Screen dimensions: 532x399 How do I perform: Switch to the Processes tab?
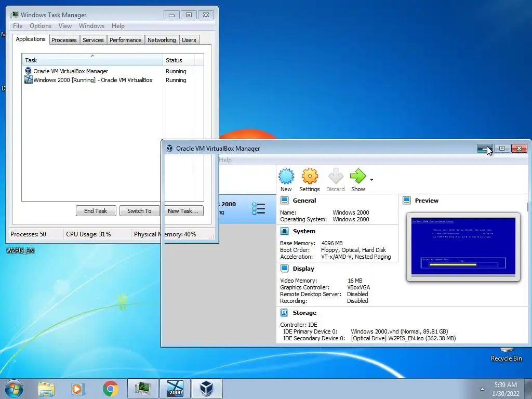click(x=64, y=40)
